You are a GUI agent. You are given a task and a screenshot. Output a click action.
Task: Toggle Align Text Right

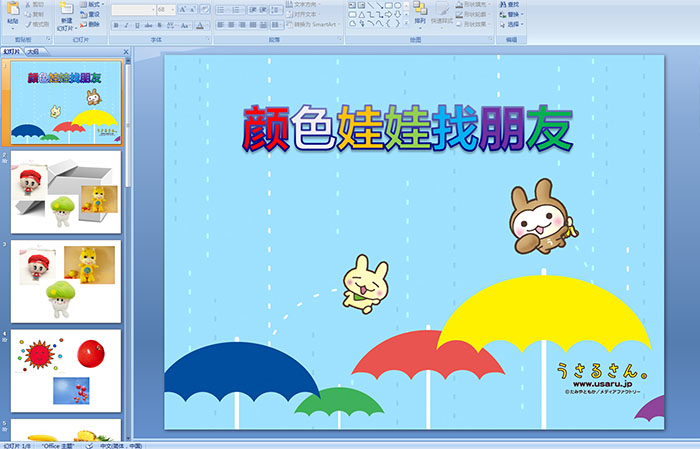242,25
